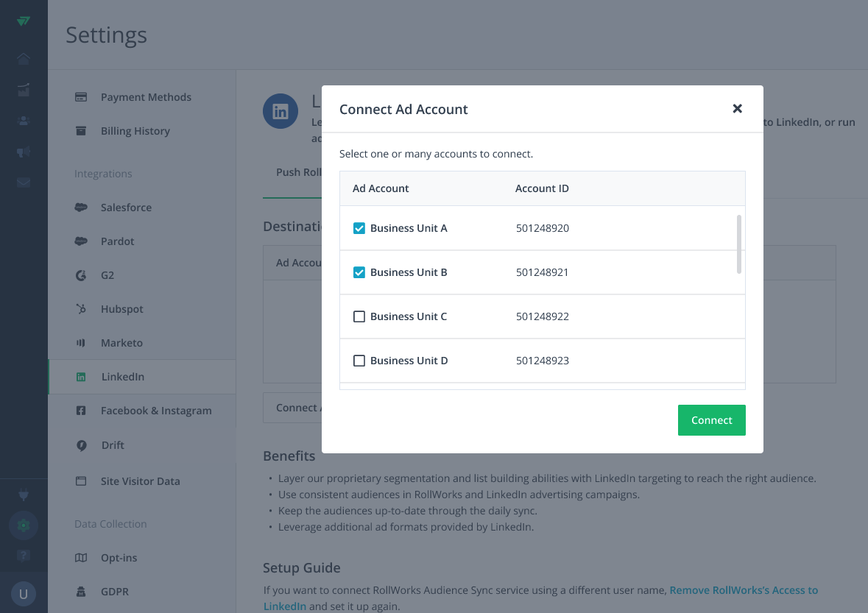Click the account list scrollbar thumb
This screenshot has width=868, height=613.
739,244
